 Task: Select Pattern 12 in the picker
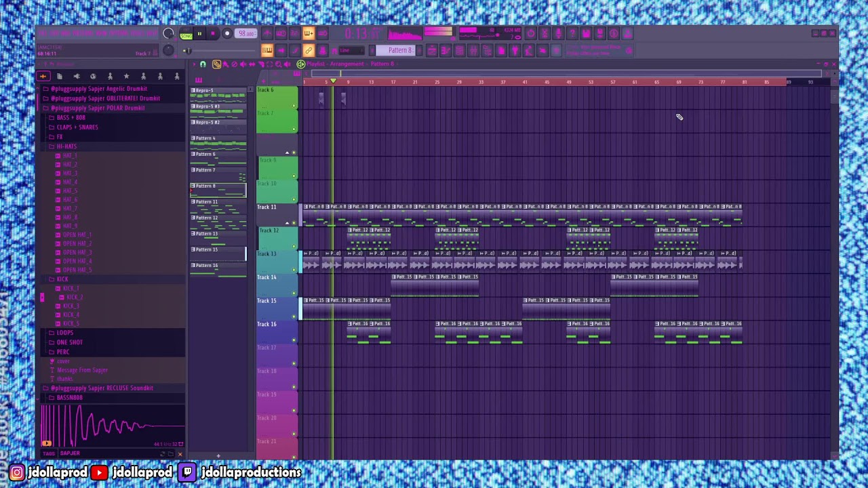tap(218, 222)
